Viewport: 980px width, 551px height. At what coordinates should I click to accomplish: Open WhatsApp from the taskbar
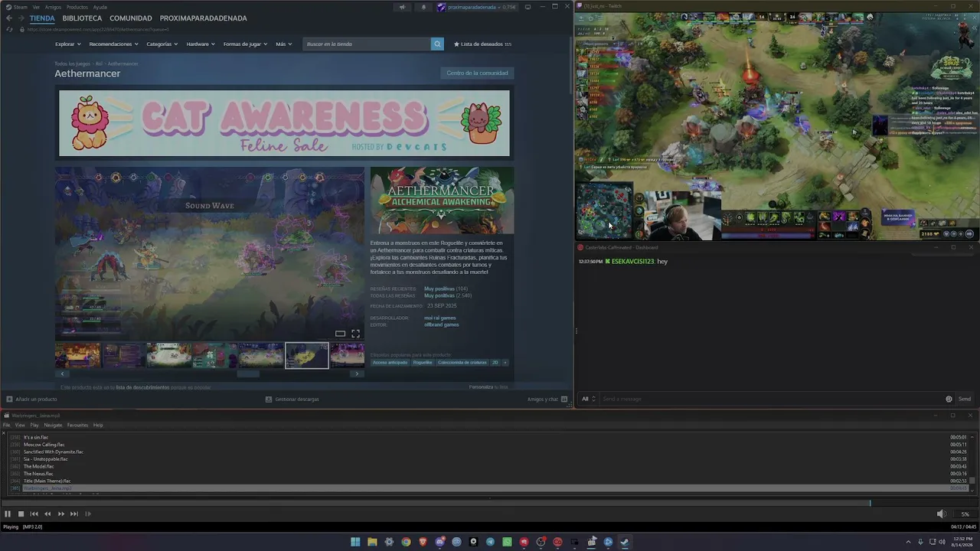pos(507,542)
